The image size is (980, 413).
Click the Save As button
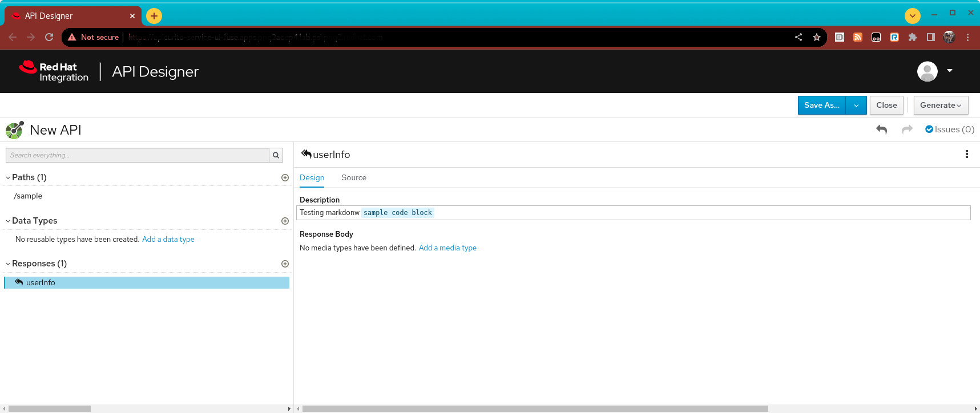pyautogui.click(x=822, y=105)
